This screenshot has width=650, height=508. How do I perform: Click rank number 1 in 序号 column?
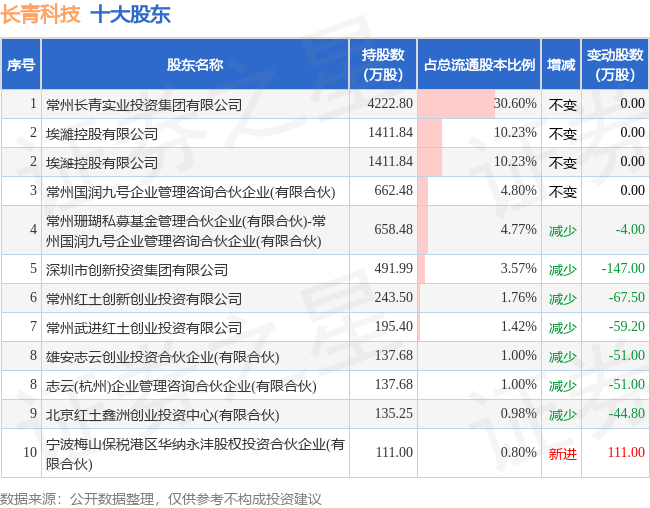point(34,103)
